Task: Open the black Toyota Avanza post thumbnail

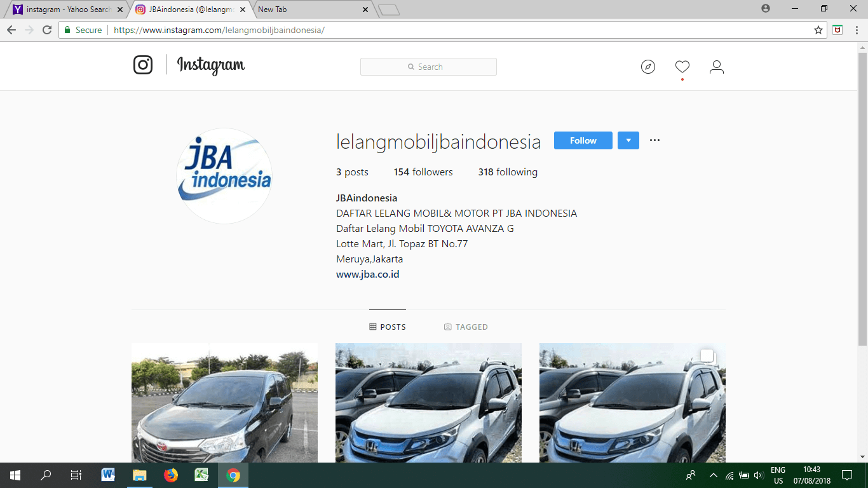Action: (224, 403)
